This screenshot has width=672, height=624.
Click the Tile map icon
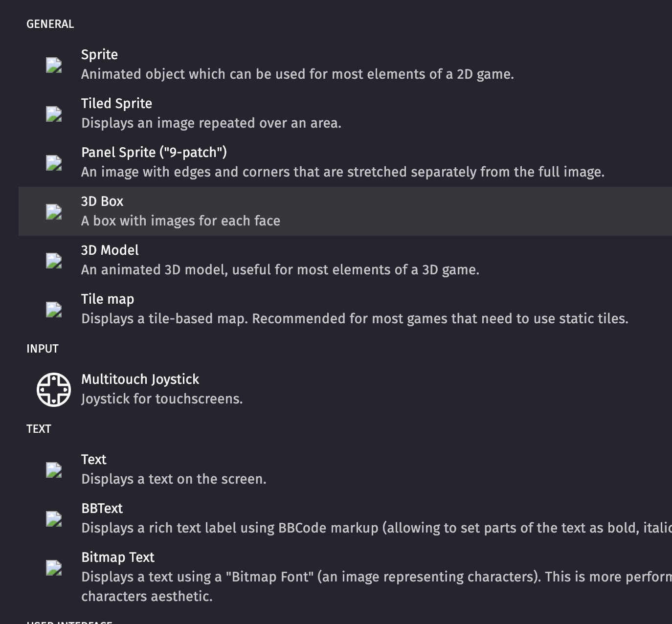click(54, 310)
